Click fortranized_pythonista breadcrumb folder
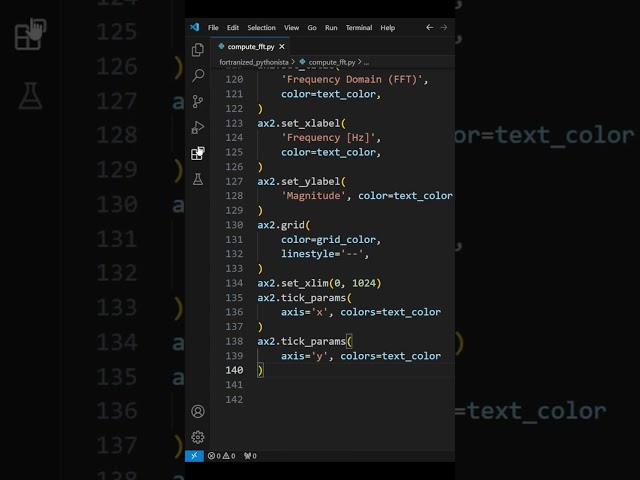 click(253, 62)
